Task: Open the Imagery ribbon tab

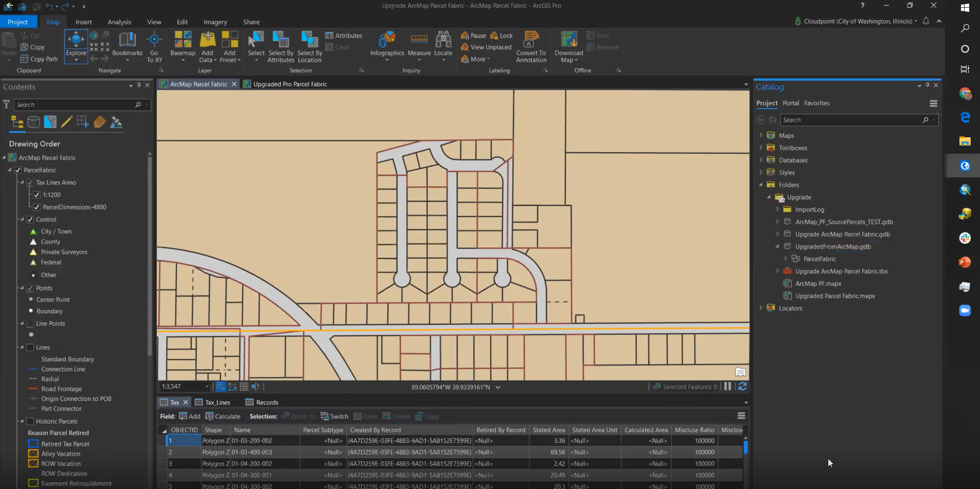Action: [x=215, y=22]
